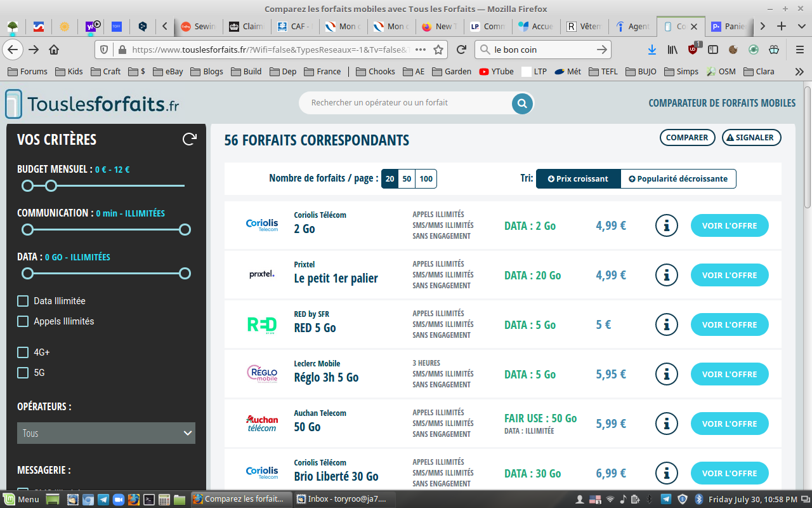
Task: Bookmark this page with the star icon
Action: click(438, 50)
